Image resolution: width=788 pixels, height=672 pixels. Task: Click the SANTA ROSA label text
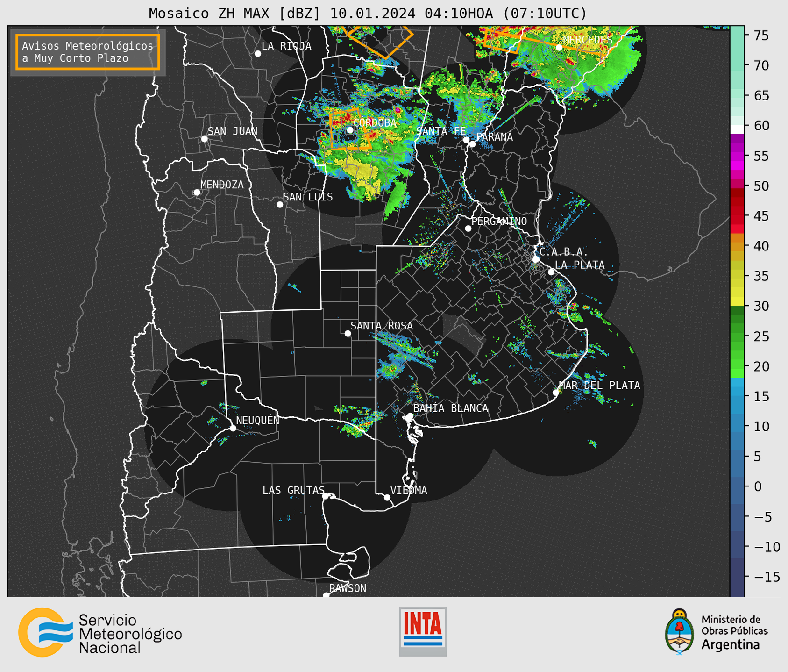(x=382, y=326)
